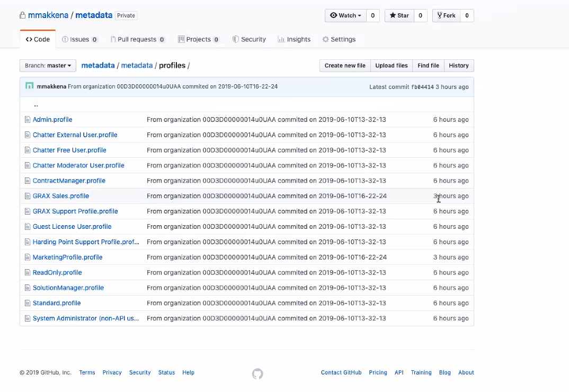The height and width of the screenshot is (392, 569).
Task: Click the GitHub Octocat logo in footer
Action: (x=257, y=373)
